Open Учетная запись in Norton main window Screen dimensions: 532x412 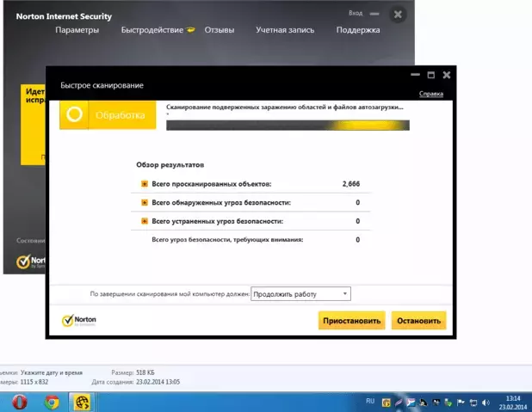click(x=285, y=30)
